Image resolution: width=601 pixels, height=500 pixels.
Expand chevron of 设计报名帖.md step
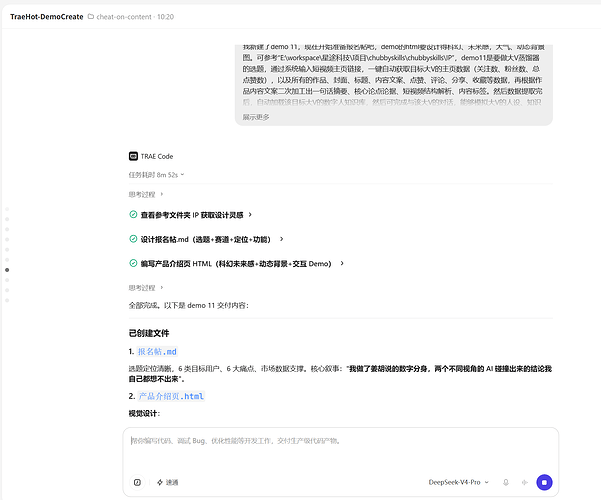click(281, 239)
